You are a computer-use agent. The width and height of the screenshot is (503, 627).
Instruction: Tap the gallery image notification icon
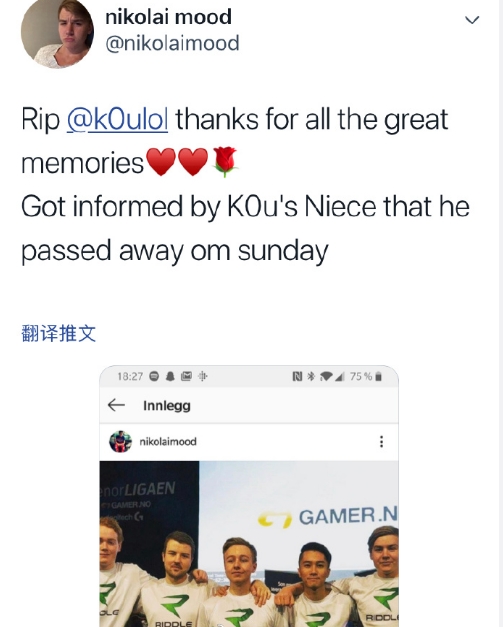(x=186, y=376)
